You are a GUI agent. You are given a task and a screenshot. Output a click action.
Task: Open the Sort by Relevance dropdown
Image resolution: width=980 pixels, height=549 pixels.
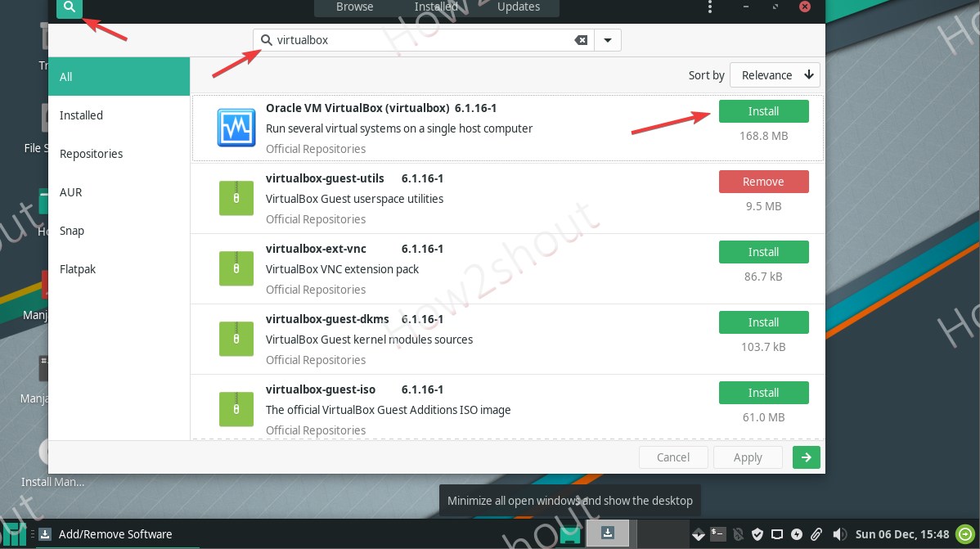775,75
